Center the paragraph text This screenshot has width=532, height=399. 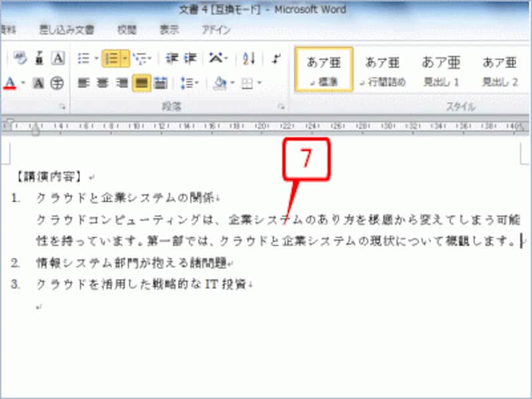tap(102, 83)
